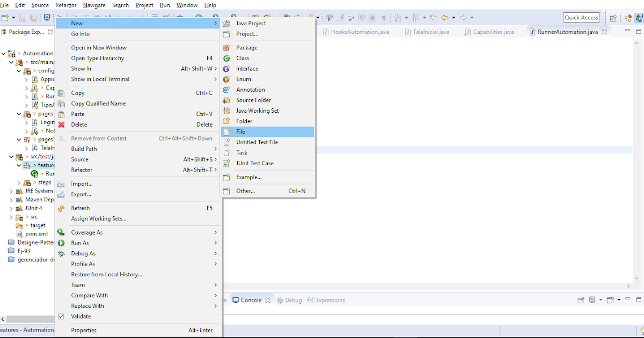Open the Navigate menu
The width and height of the screenshot is (644, 338).
94,5
